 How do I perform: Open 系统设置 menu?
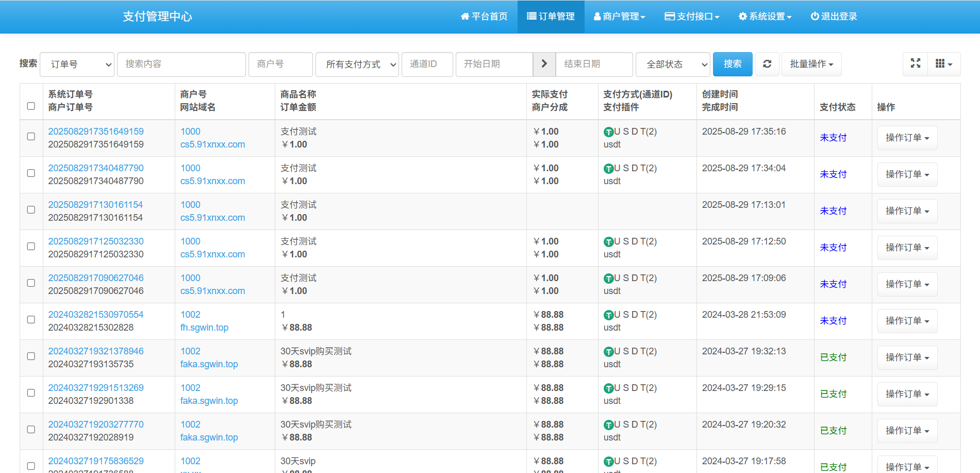[765, 17]
